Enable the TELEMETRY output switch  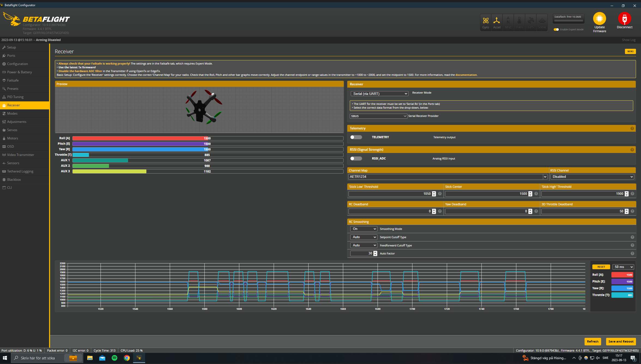tap(356, 137)
